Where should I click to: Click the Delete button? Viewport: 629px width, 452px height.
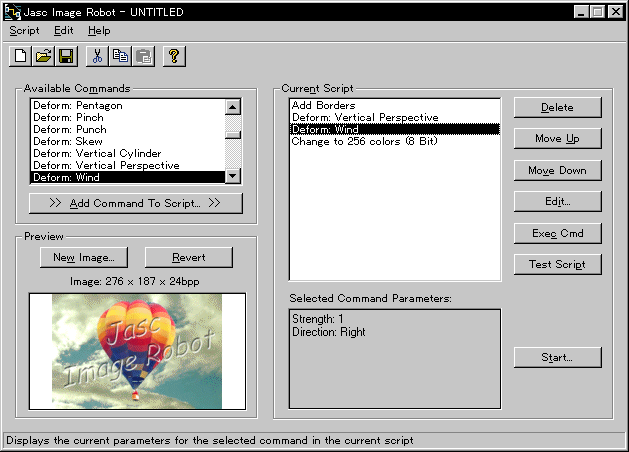click(558, 107)
